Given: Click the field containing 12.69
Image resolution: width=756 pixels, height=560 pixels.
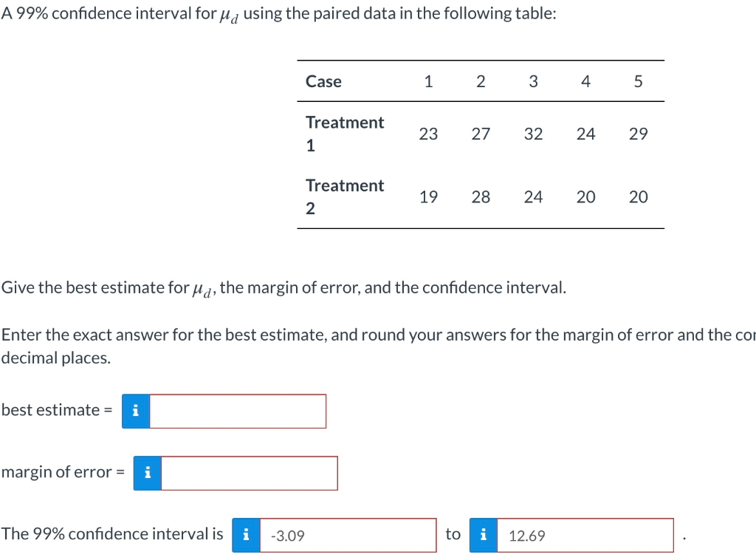Looking at the screenshot, I should [x=585, y=535].
